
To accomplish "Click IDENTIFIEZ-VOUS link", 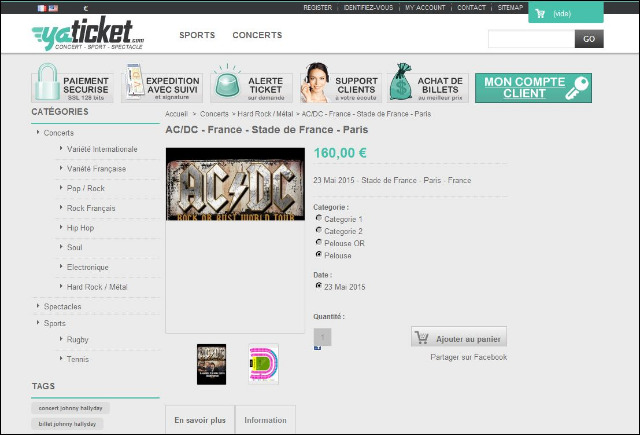I will click(368, 8).
